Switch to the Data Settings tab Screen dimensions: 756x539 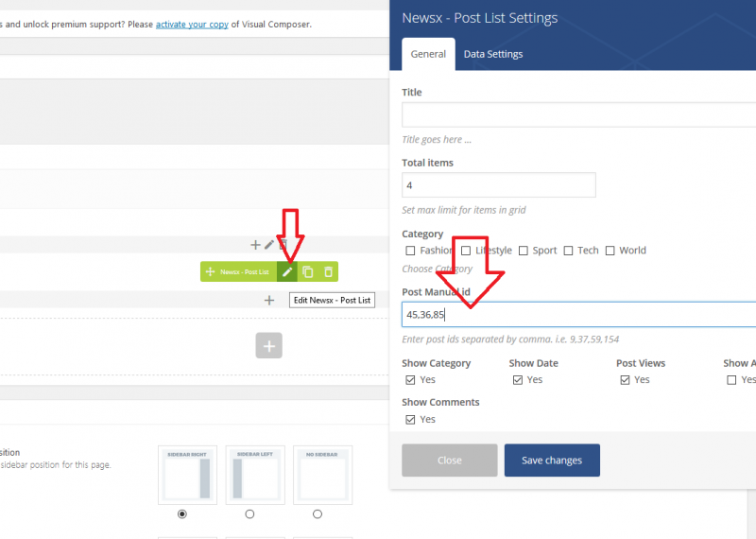pos(492,54)
